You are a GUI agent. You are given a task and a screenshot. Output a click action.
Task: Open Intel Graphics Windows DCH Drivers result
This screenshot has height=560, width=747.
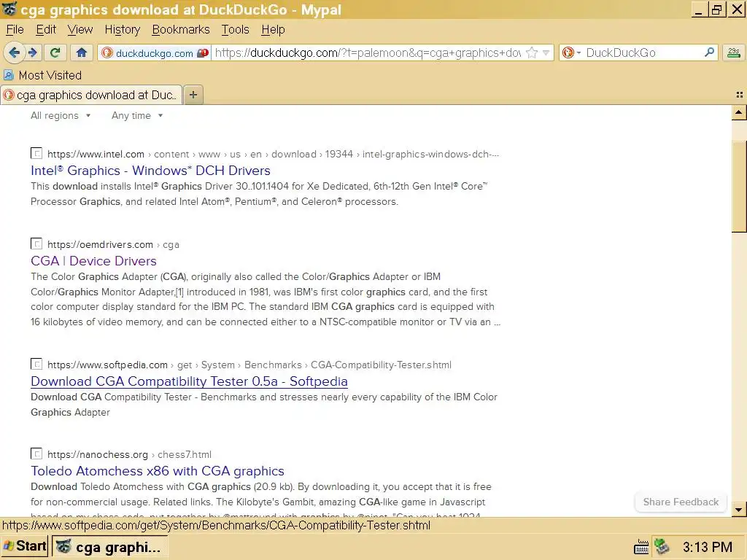point(150,171)
